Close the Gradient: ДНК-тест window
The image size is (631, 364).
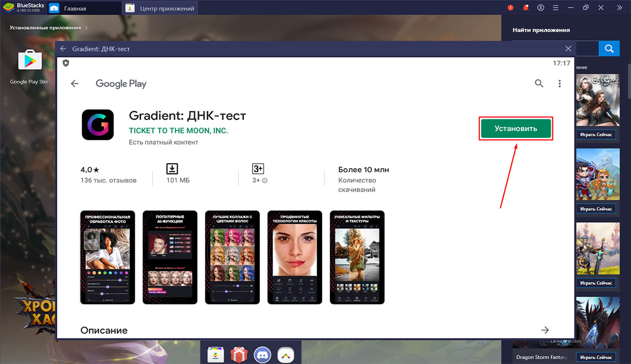pyautogui.click(x=568, y=49)
